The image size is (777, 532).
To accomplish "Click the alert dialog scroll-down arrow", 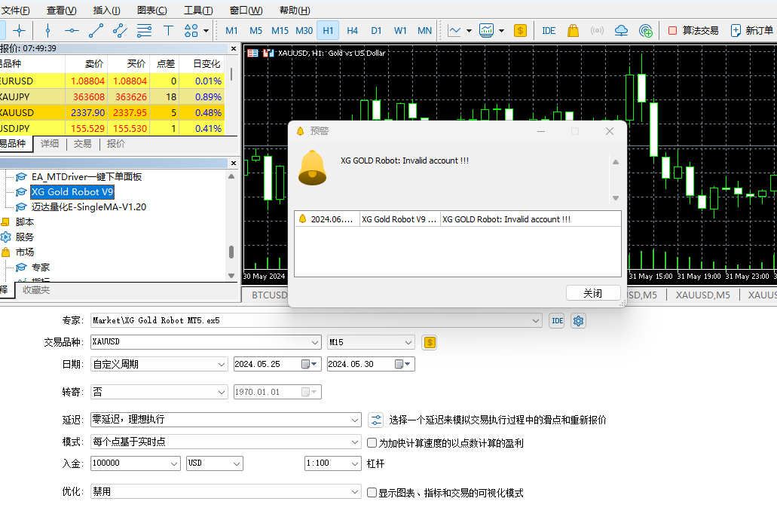I will click(x=616, y=198).
